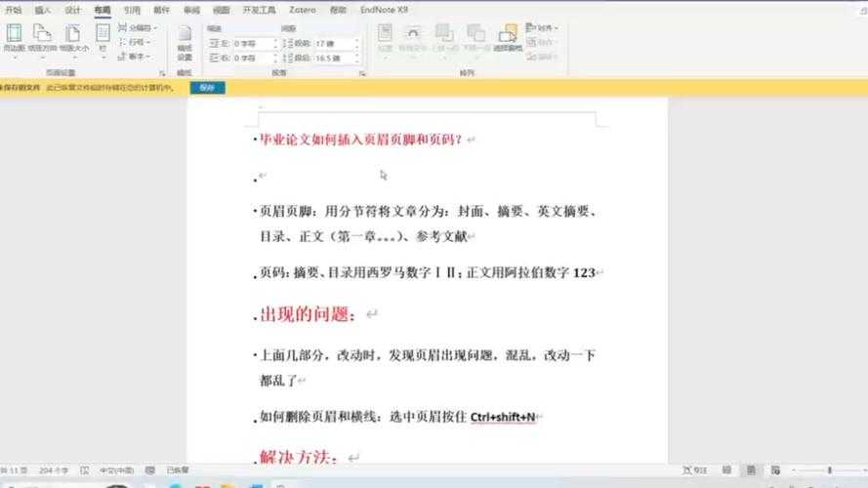
Task: Step the spacing before spinner
Action: pos(356,43)
